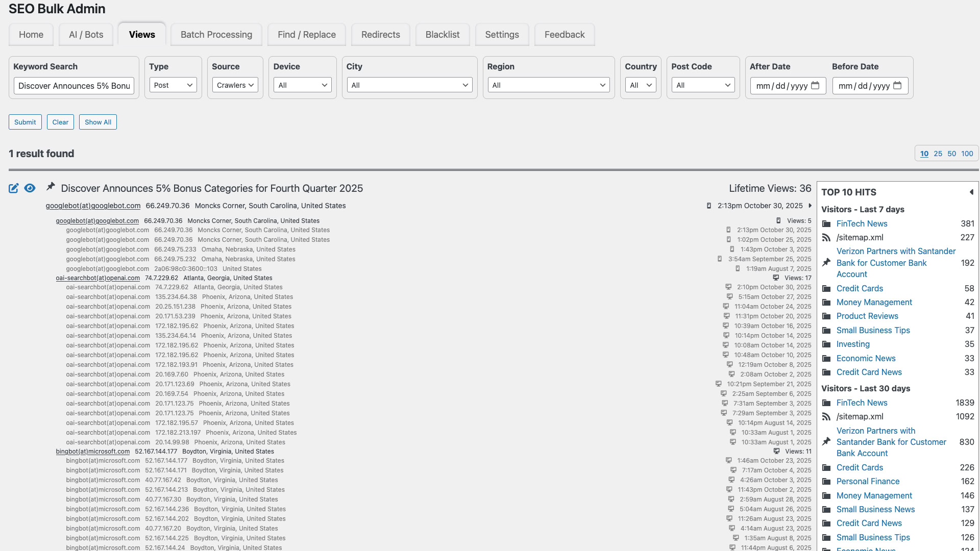This screenshot has height=551, width=980.
Task: Open the Source dropdown set to Crawlers
Action: 235,85
